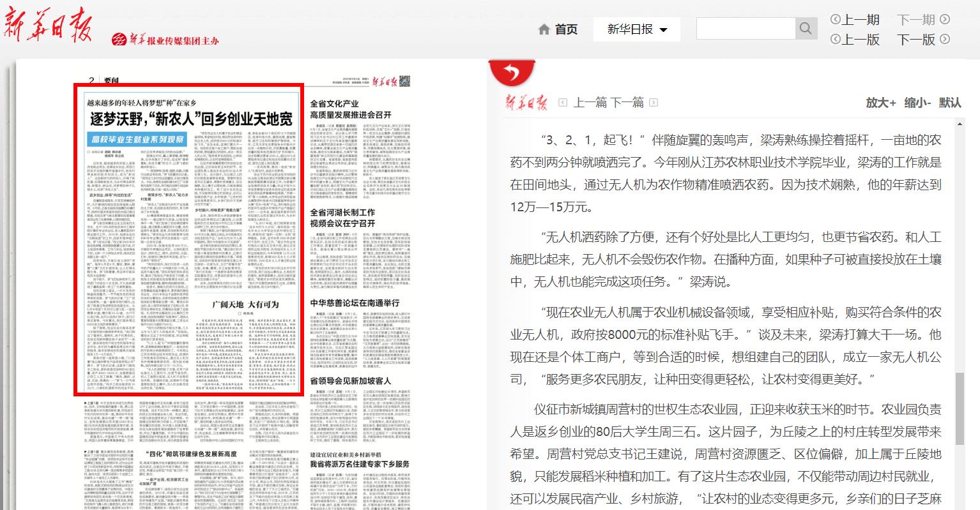
Task: Click the right arrow after 下一篇
Action: [x=654, y=102]
